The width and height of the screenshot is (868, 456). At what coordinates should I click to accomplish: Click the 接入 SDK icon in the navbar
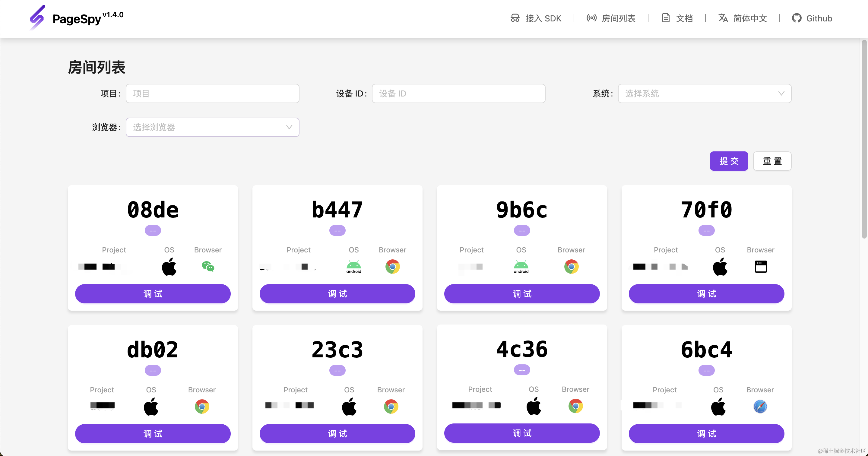[x=515, y=18]
